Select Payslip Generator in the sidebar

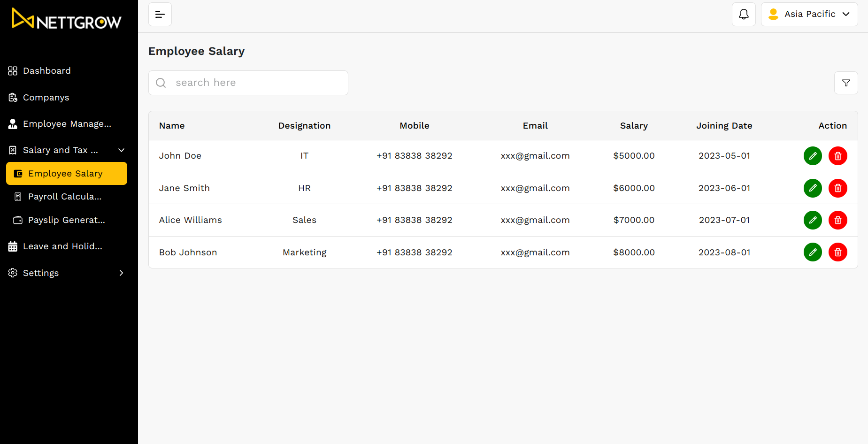(66, 220)
